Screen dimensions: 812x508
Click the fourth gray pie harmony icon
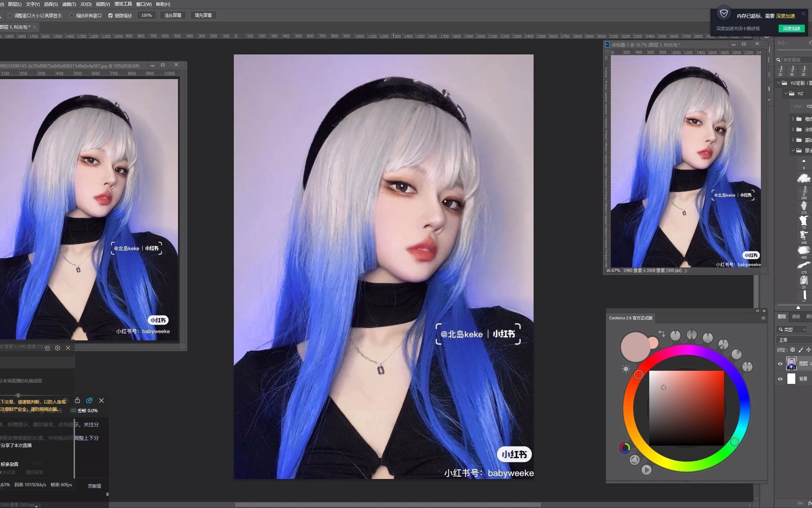click(x=723, y=344)
